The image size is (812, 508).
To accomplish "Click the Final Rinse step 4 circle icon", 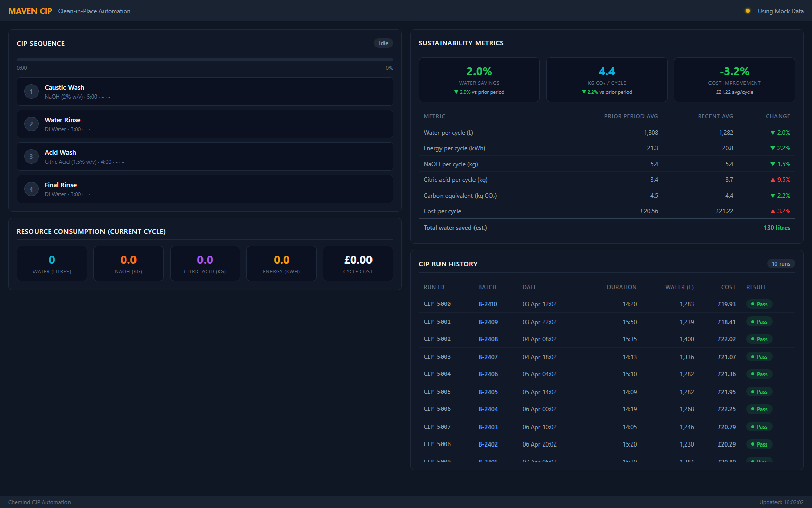I will click(31, 189).
